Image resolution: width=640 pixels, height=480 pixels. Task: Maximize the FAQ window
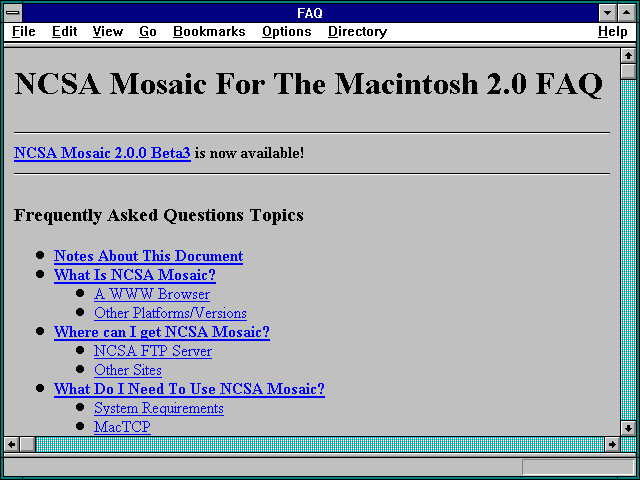tap(627, 13)
